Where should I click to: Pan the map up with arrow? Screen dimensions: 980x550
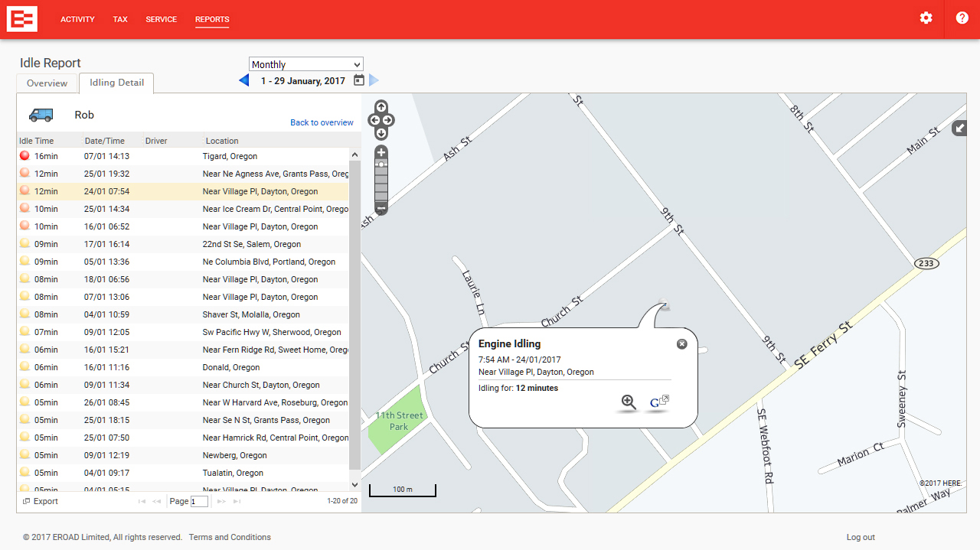[381, 107]
